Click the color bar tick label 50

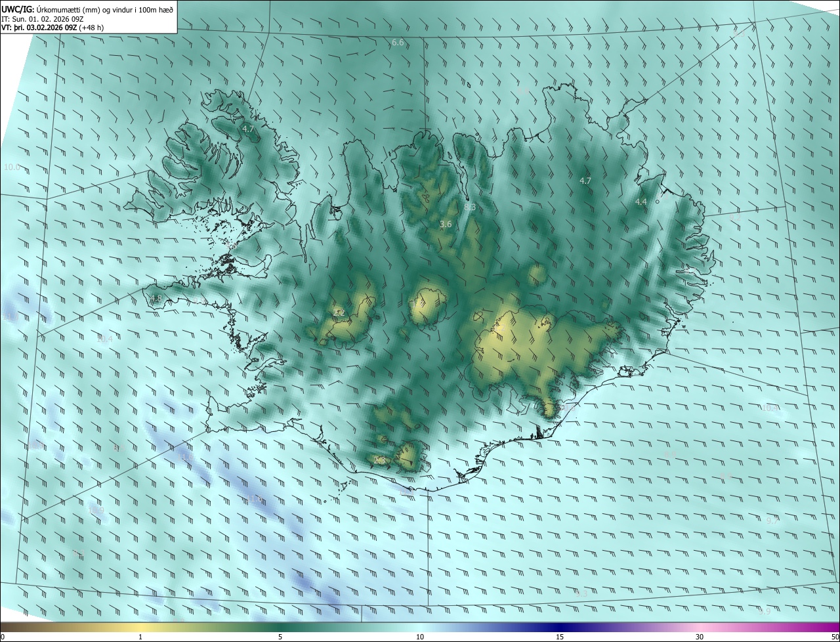point(835,637)
